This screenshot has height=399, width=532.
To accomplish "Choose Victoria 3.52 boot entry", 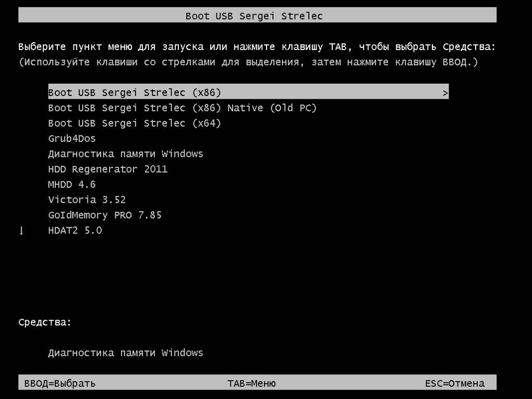I will (87, 199).
